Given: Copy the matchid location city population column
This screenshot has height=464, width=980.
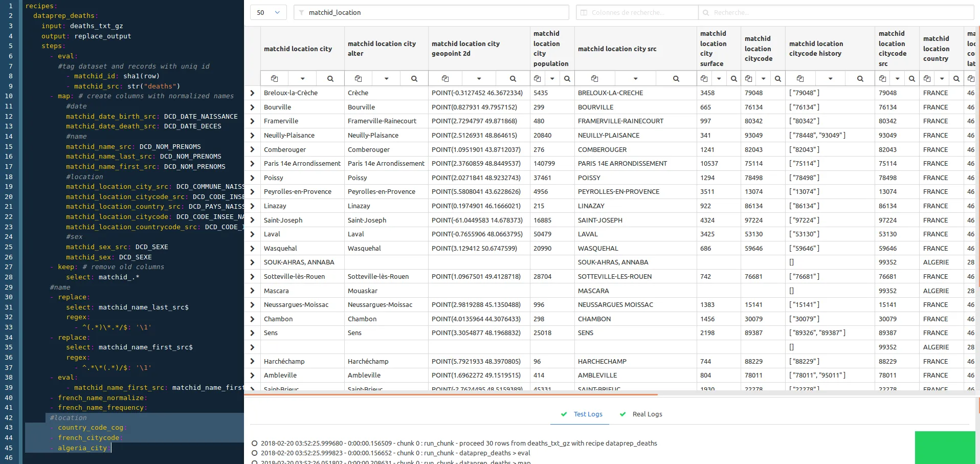Looking at the screenshot, I should click(538, 78).
